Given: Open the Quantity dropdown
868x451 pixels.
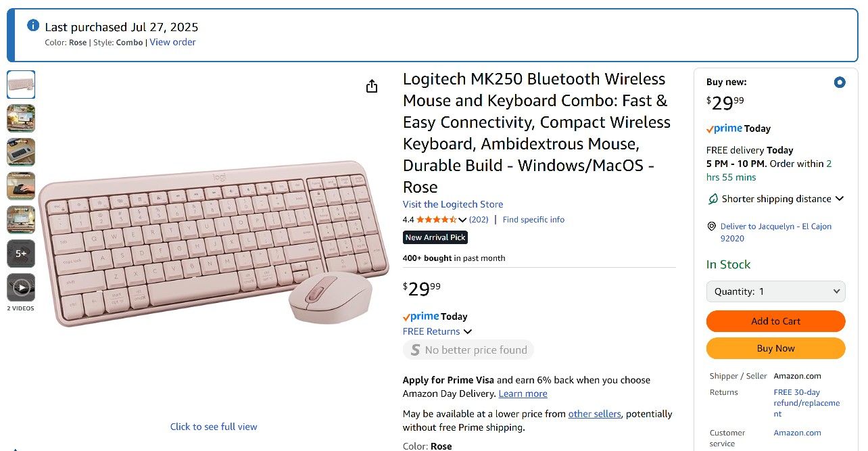Looking at the screenshot, I should [775, 291].
